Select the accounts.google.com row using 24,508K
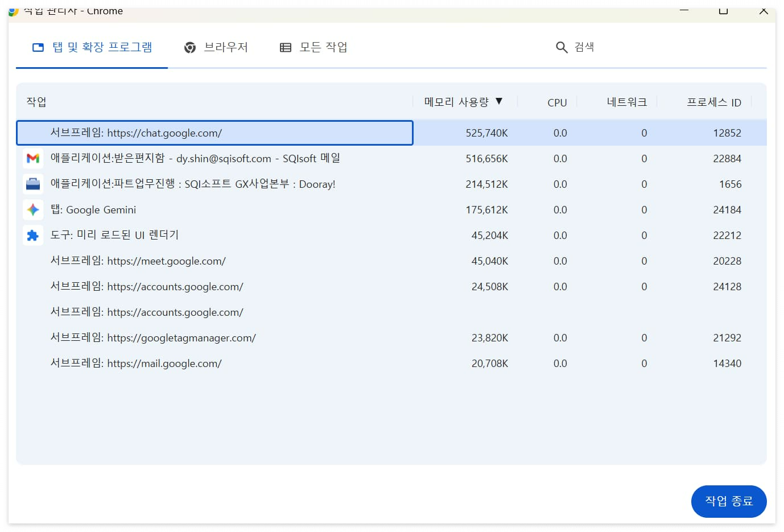This screenshot has width=784, height=532. (x=391, y=286)
